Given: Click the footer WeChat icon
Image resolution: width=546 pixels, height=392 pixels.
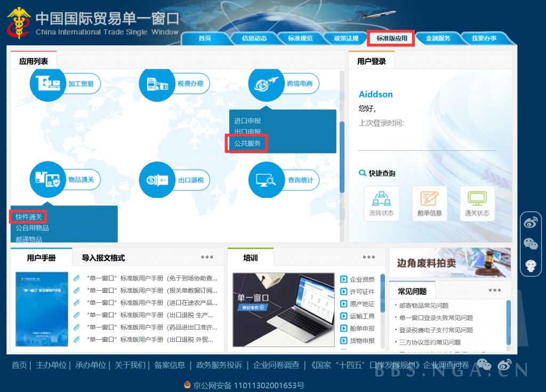Looking at the screenshot, I should tap(484, 364).
